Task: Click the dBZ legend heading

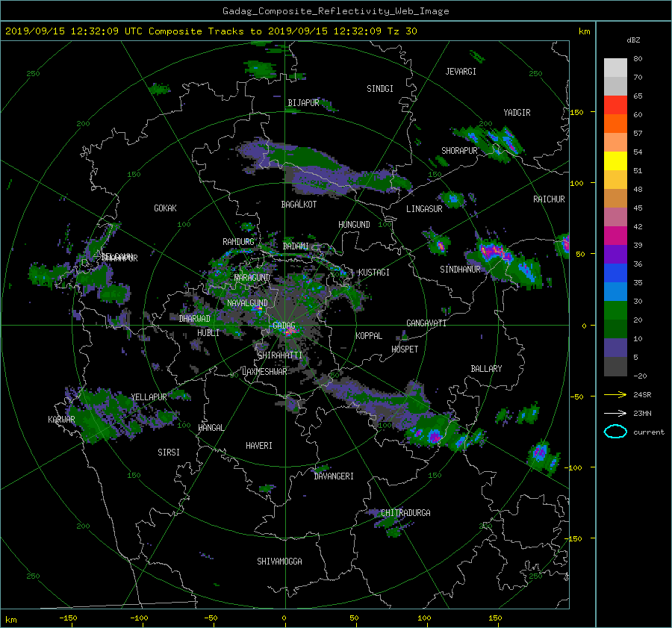Action: (633, 40)
